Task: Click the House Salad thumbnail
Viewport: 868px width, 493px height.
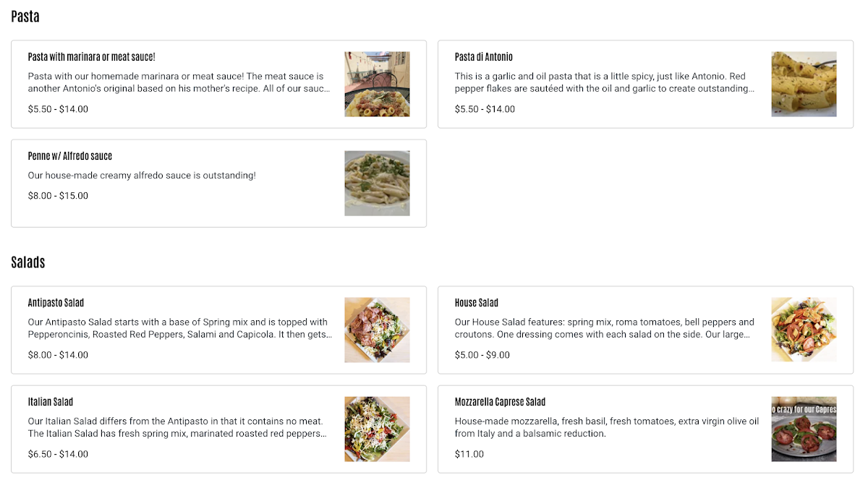Action: [804, 330]
